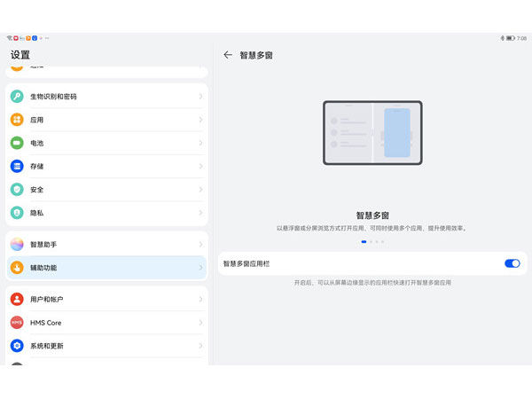Go back using the arrow beside 智慧多窗
Viewport: 532px width, 399px height.
(228, 55)
